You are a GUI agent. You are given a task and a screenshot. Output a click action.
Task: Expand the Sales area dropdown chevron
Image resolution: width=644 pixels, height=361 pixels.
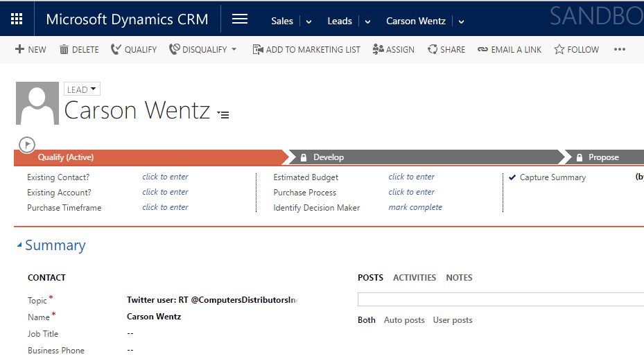tap(309, 21)
